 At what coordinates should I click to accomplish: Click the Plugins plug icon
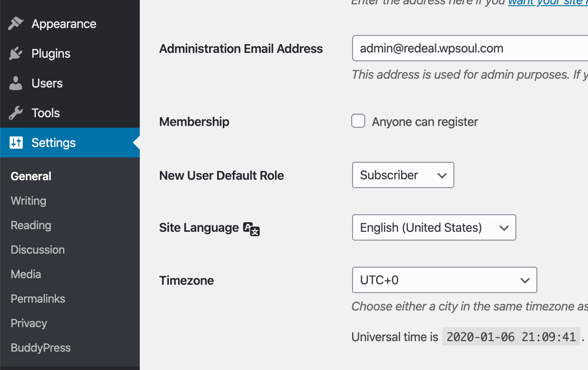tap(16, 53)
